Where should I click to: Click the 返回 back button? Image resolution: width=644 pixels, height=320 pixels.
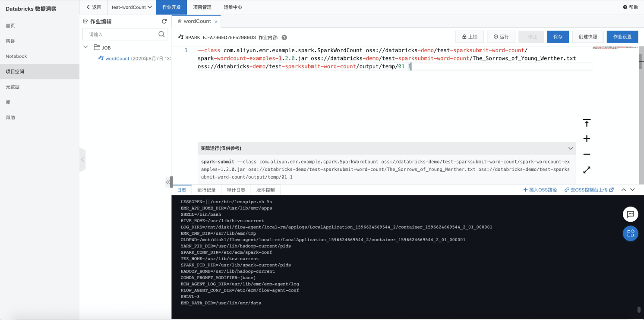coord(94,7)
